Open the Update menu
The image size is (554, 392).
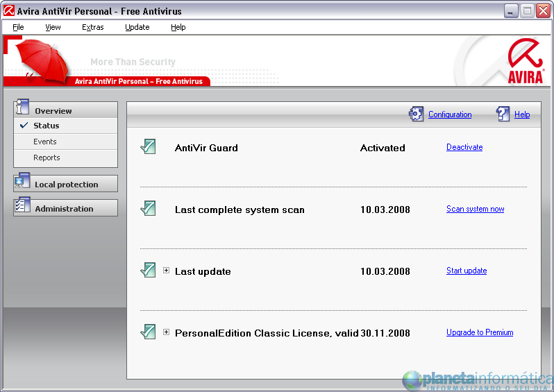coord(137,27)
